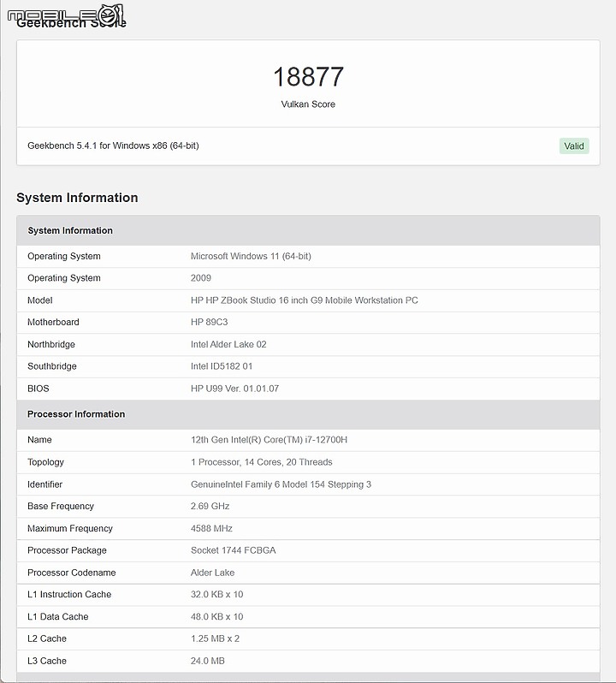Click 'HP U99 Ver. 01.01.07' value
Screen dimensions: 616x683
point(234,389)
